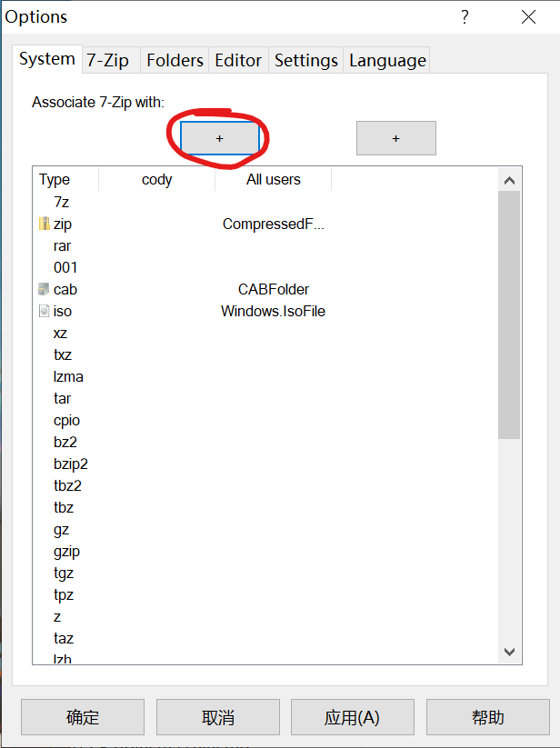
Task: Open the Folders tab
Action: tap(175, 60)
